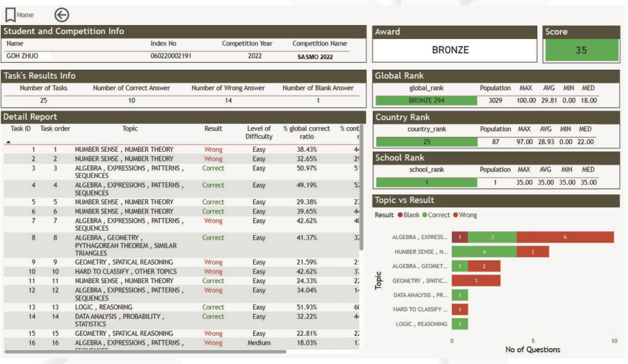Select the red Wrong bar segment labeled 6
This screenshot has width=628, height=364.
pos(565,237)
